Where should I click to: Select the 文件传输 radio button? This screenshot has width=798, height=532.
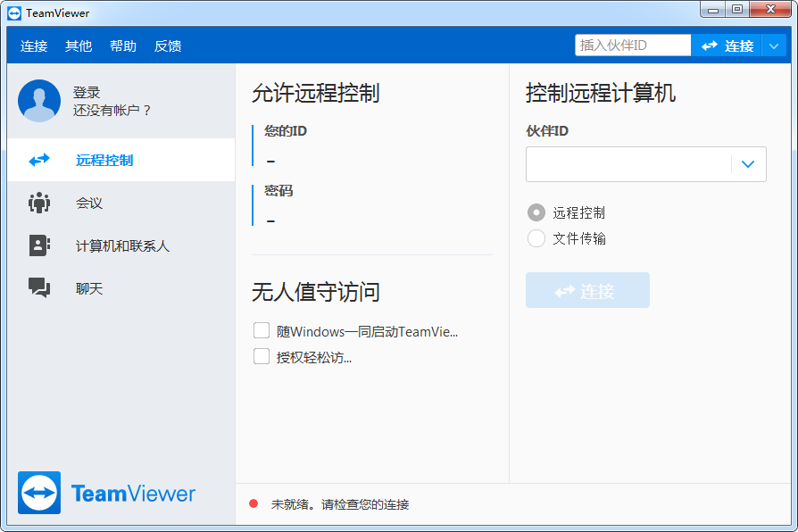pyautogui.click(x=536, y=238)
